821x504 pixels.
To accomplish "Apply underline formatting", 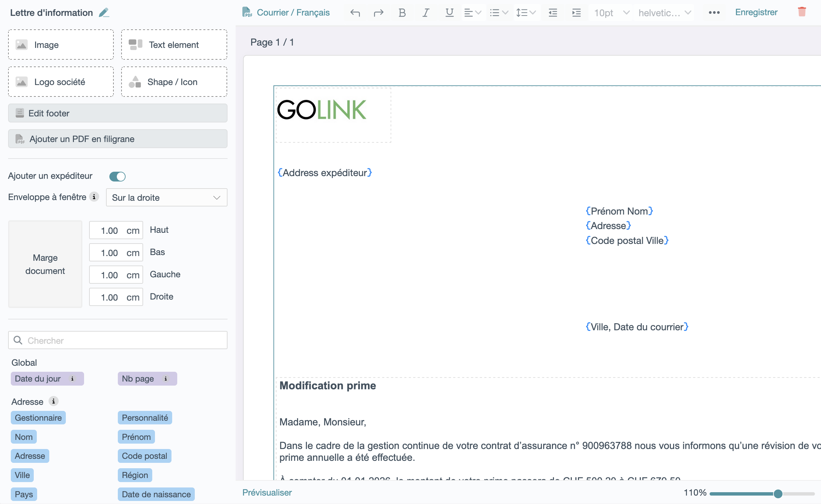I will pyautogui.click(x=449, y=13).
